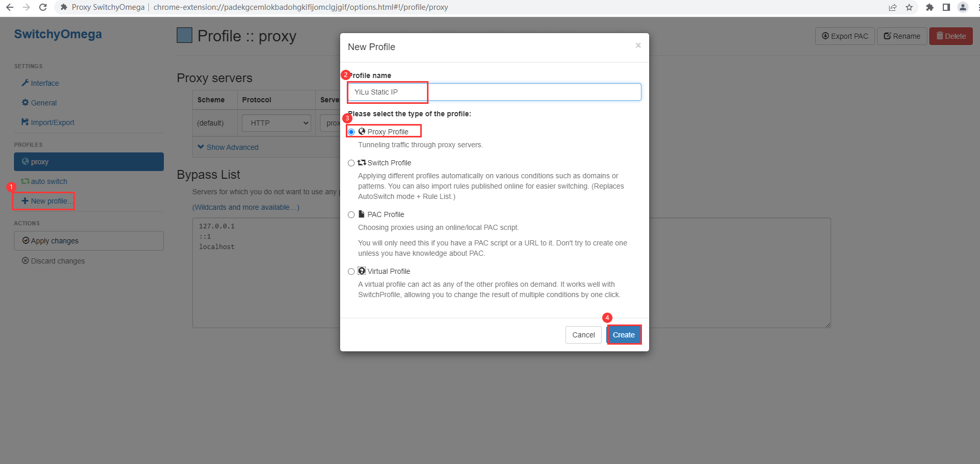
Task: Cancel the new profile dialog
Action: (584, 335)
